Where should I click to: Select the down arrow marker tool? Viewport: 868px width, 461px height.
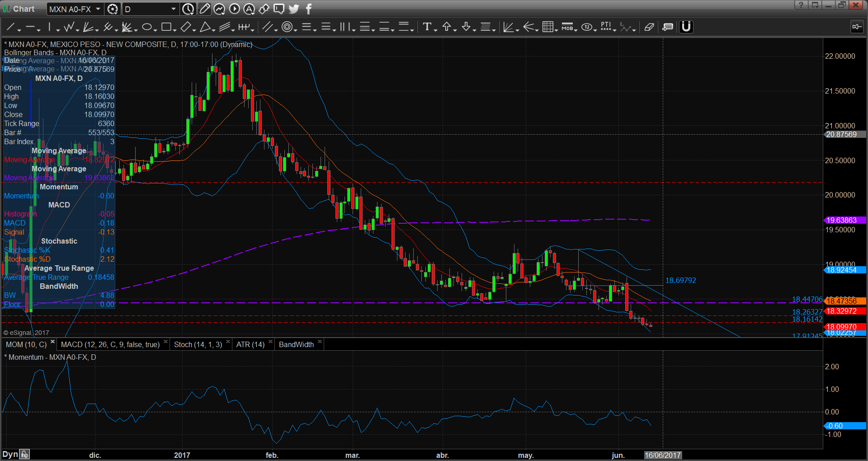pyautogui.click(x=466, y=27)
